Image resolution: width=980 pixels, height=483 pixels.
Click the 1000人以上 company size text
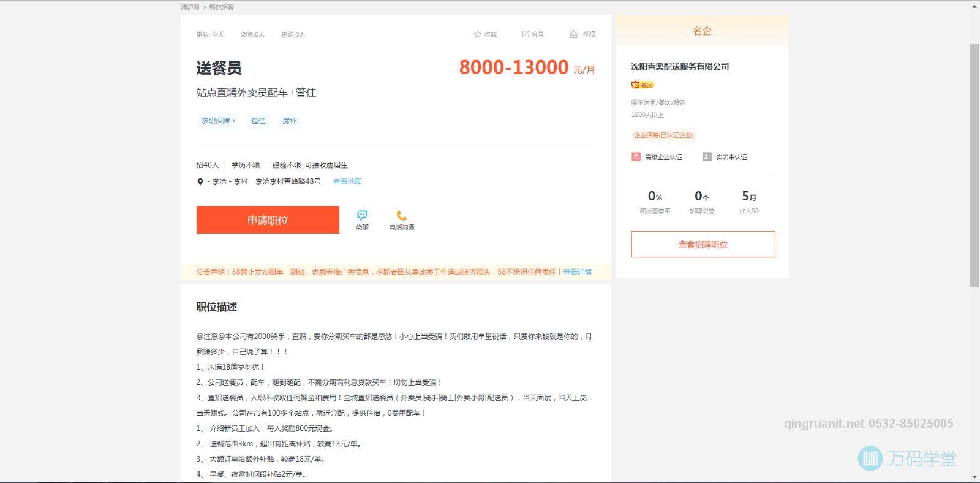click(x=647, y=115)
